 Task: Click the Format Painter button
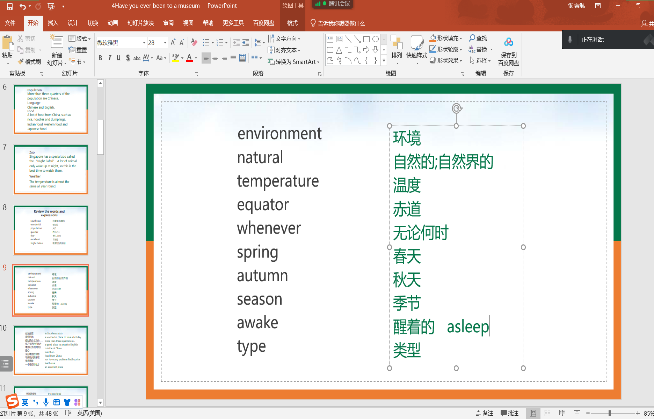(31, 61)
